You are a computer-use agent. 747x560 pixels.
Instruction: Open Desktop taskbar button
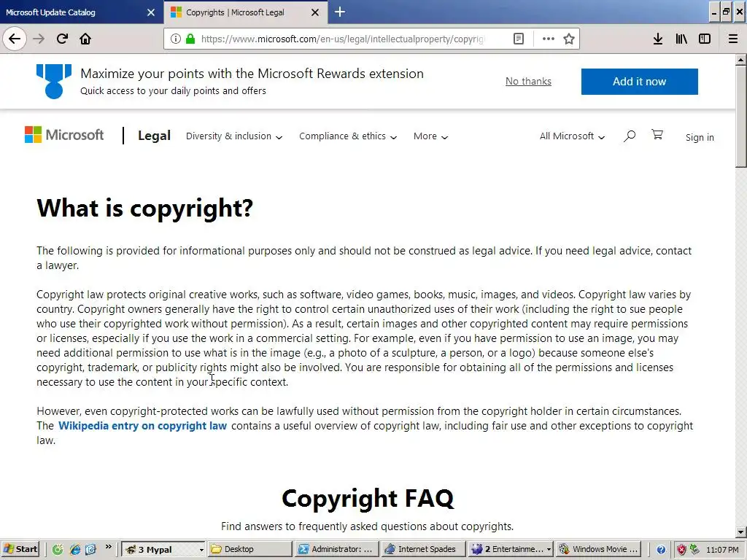point(250,549)
